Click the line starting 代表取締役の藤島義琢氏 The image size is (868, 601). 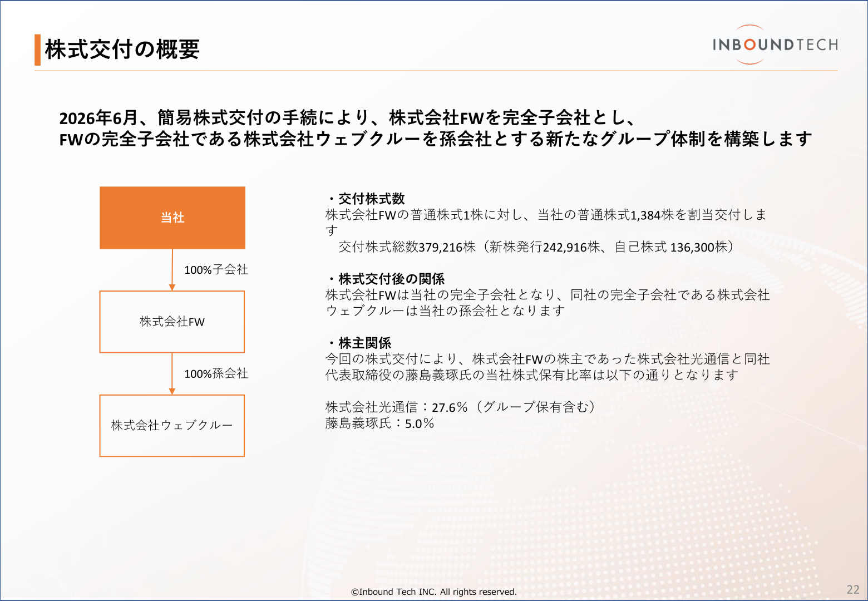click(x=532, y=375)
